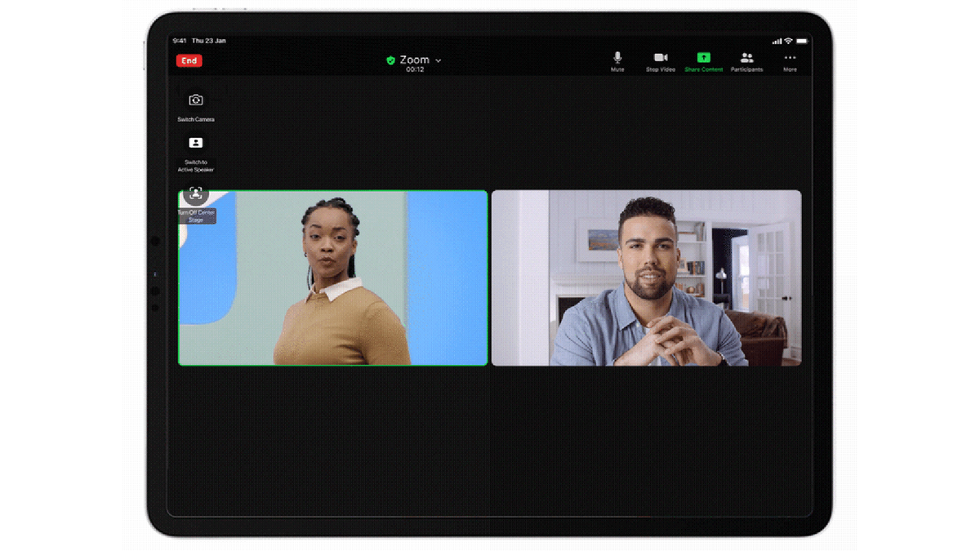This screenshot has height=551, width=980.
Task: Open Share Content green icon
Action: coord(703,61)
